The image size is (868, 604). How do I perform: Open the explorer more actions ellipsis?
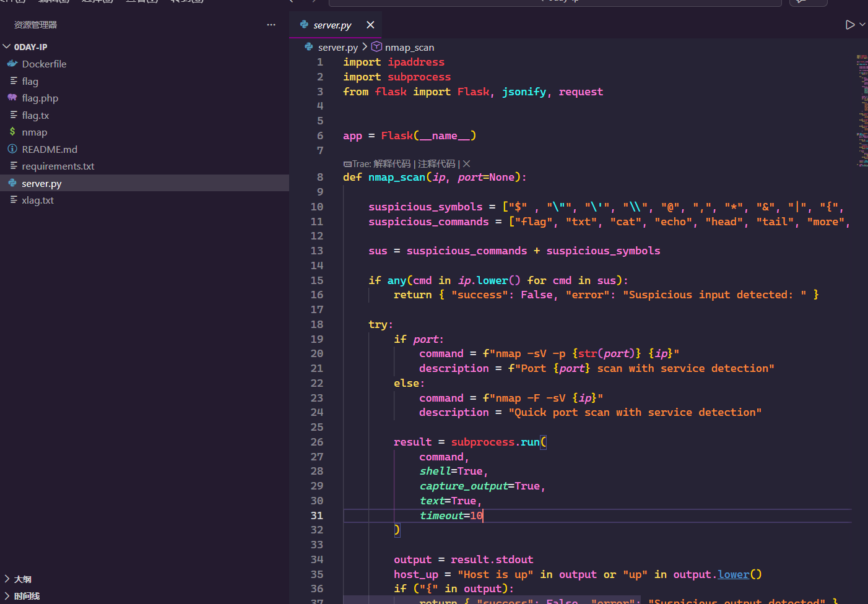271,25
